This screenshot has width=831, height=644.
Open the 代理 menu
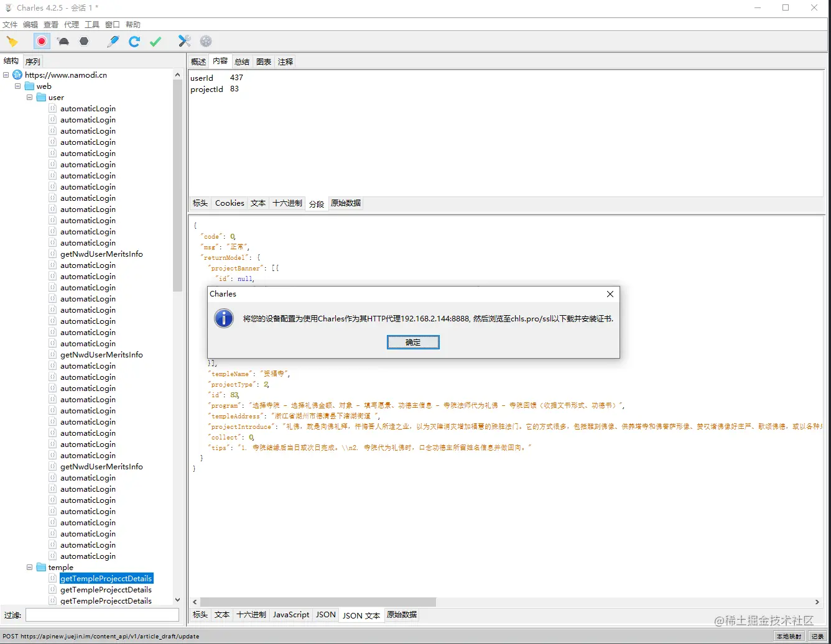click(x=72, y=25)
